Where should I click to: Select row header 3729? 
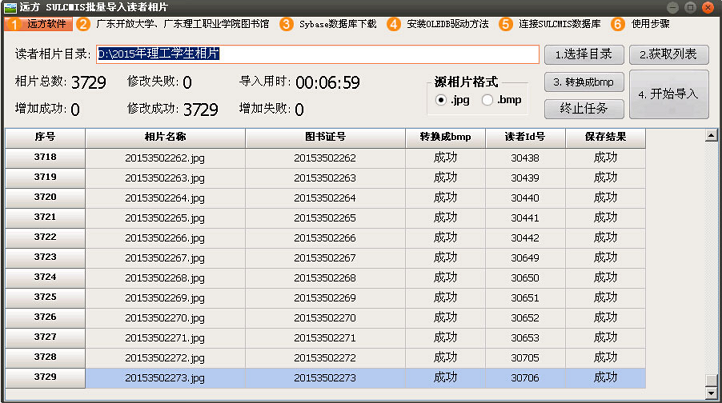[45, 378]
